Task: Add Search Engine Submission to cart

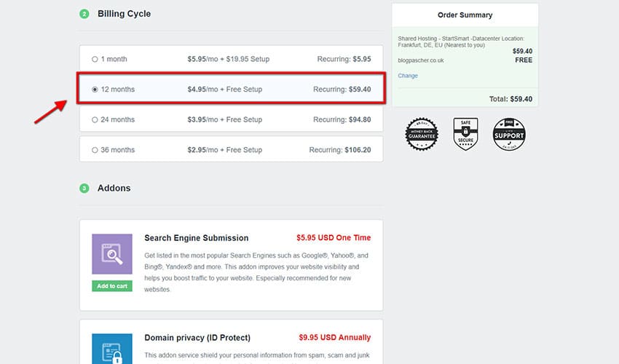Action: (x=112, y=286)
